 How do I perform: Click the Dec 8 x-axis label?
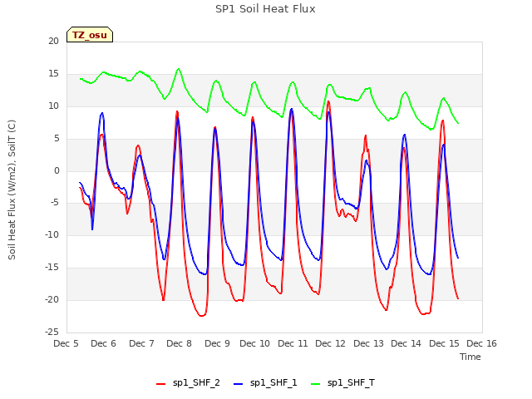[180, 343]
